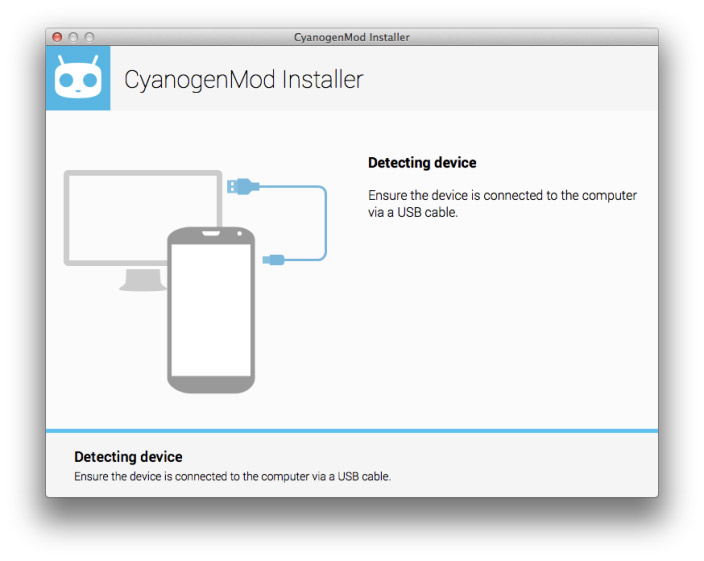
Task: Minimize the installer window with yellow button
Action: coord(73,37)
